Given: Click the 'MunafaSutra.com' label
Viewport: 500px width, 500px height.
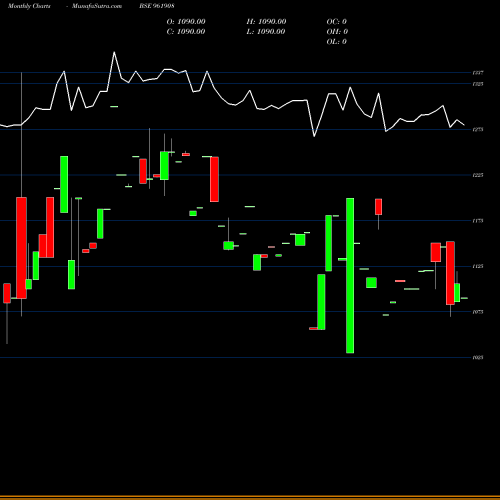Looking at the screenshot, I should click(97, 6).
